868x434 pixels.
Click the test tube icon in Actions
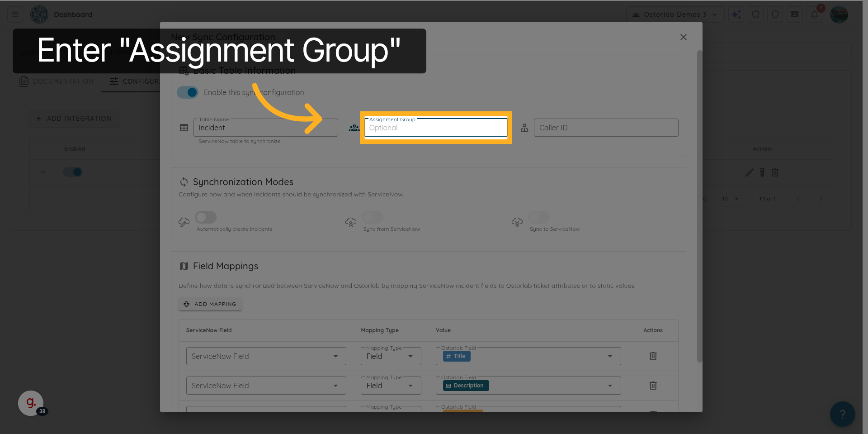coord(762,172)
